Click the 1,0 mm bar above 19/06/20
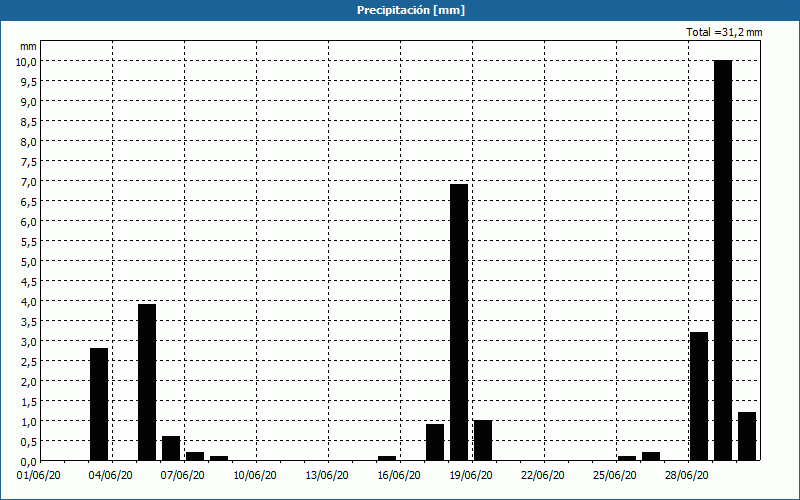Image resolution: width=800 pixels, height=500 pixels. 483,440
